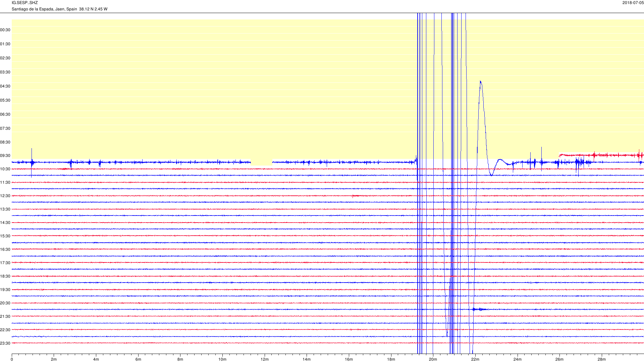The image size is (644, 362).
Task: Click the 08:30 time row label
Action: 5,142
